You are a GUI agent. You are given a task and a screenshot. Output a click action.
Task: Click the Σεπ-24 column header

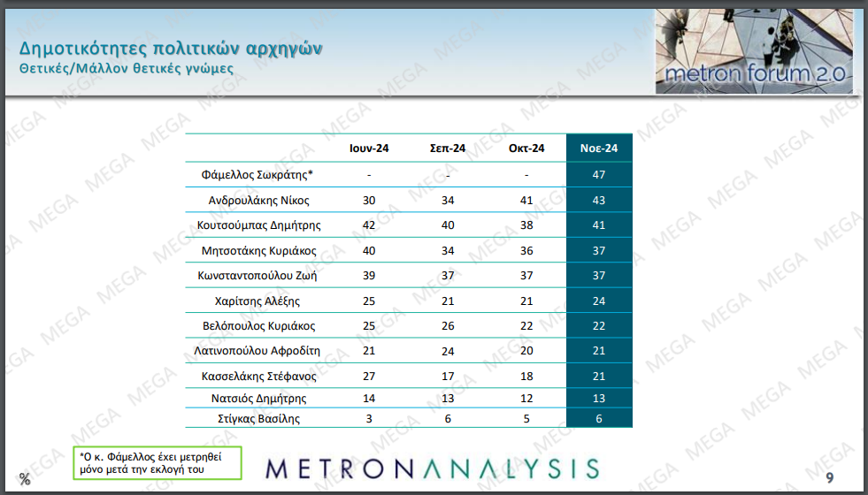[448, 148]
